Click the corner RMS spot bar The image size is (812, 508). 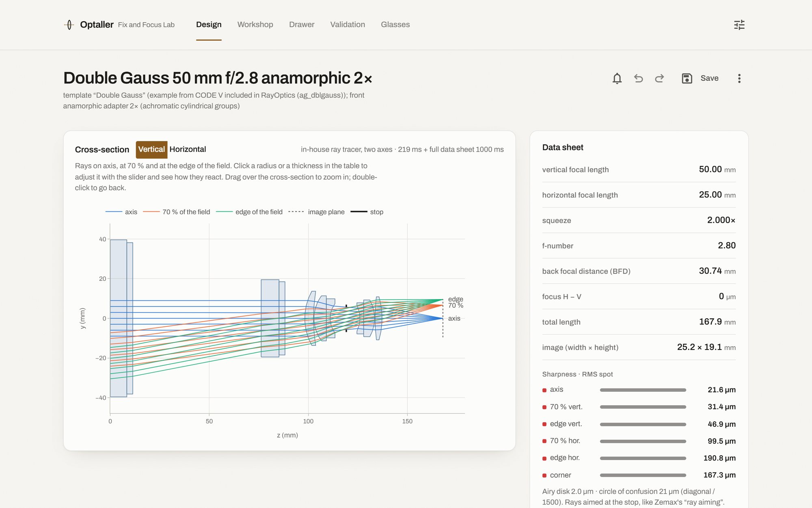tap(643, 475)
